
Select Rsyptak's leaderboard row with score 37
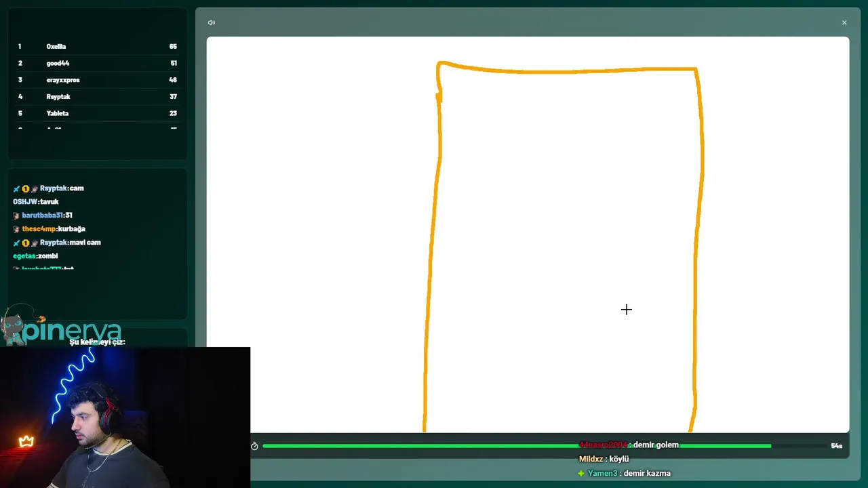[97, 96]
